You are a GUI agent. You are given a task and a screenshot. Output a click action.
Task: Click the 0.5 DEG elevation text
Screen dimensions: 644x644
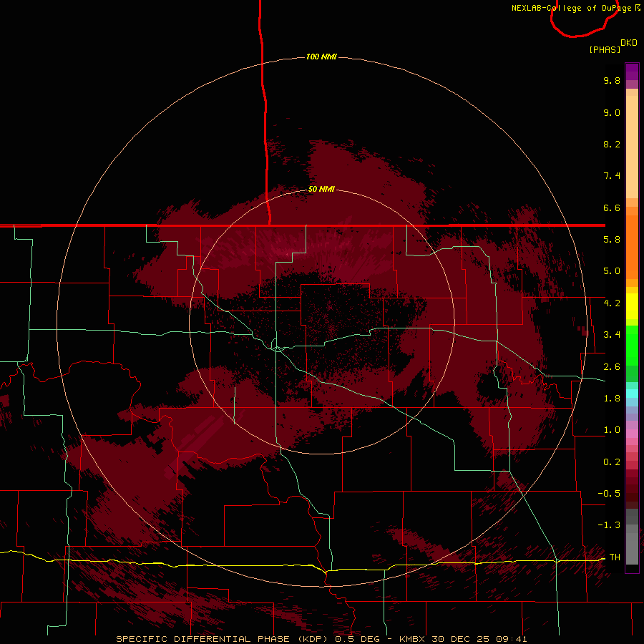(357, 639)
